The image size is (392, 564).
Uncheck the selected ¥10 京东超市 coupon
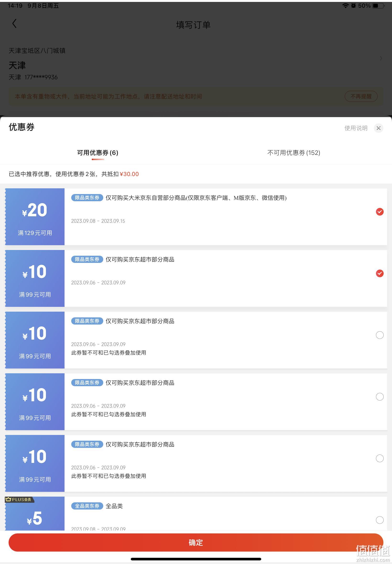[380, 273]
